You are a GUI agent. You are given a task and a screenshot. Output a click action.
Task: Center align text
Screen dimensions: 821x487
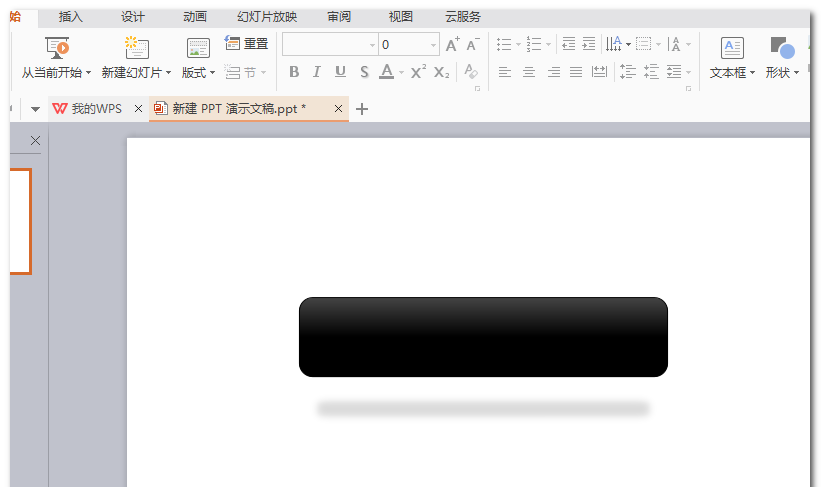tap(529, 72)
